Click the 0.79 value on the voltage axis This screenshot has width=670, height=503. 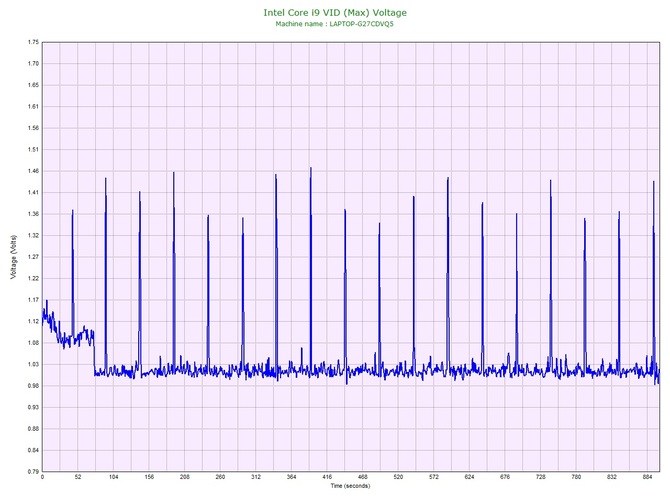point(33,472)
